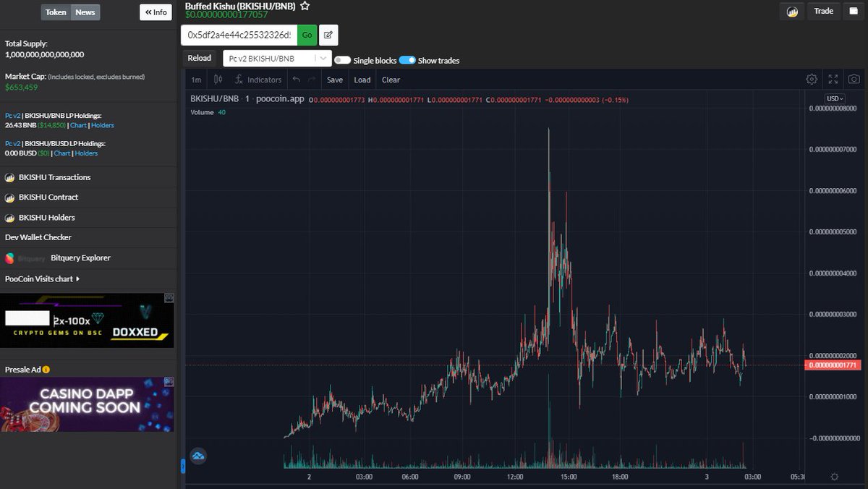The width and height of the screenshot is (868, 489).
Task: Open BKISHU/BUSD LP Holders link
Action: [86, 153]
